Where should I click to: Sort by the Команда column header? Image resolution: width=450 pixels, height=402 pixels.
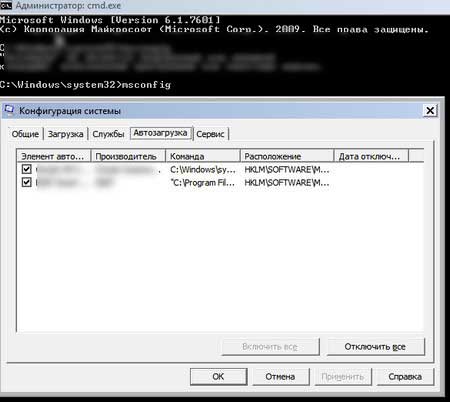(x=203, y=156)
